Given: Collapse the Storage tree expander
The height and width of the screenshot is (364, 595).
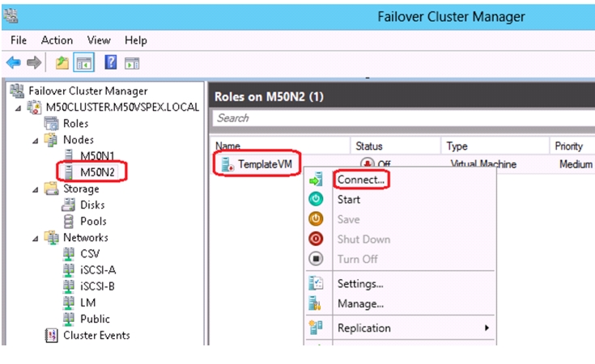Looking at the screenshot, I should [36, 190].
